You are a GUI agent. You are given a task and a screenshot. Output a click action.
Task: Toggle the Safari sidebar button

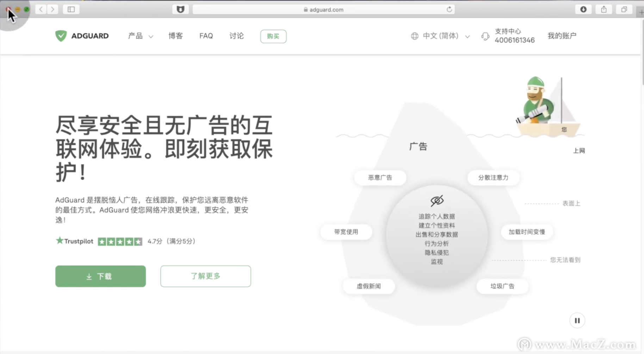tap(71, 9)
